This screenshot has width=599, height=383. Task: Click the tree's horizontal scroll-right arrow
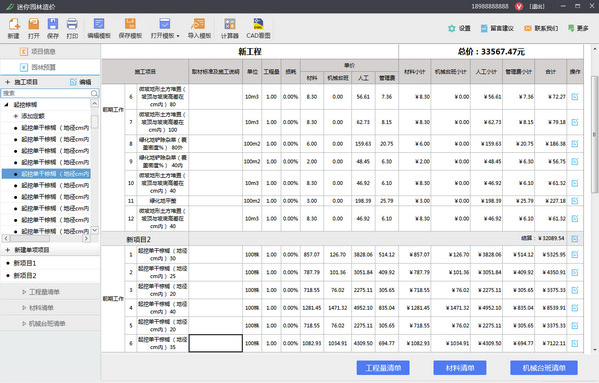tap(86, 238)
